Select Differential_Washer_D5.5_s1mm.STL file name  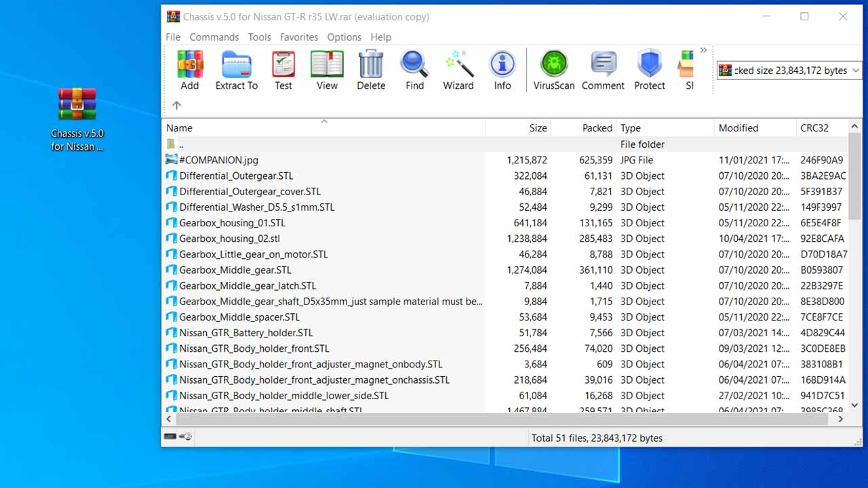(x=256, y=207)
